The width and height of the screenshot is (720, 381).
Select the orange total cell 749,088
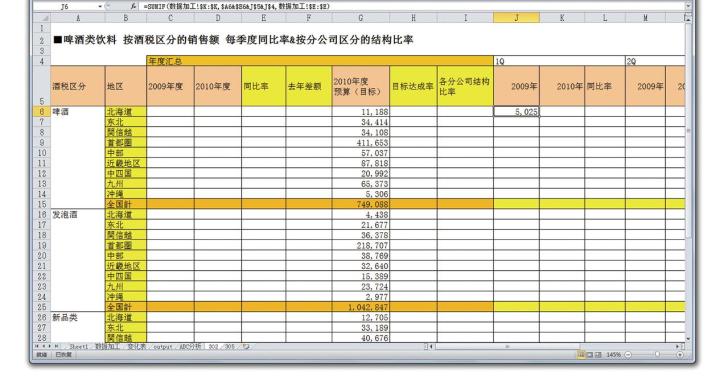(360, 204)
